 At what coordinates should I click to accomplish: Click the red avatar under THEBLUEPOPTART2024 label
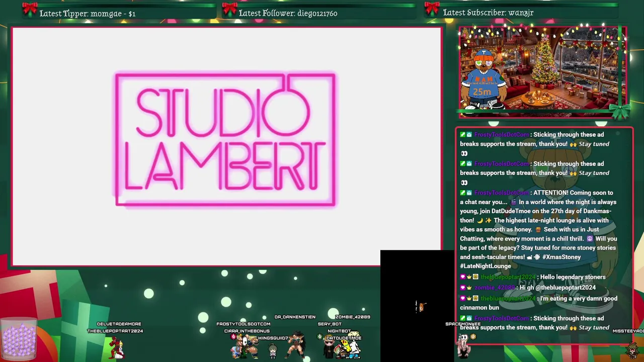pyautogui.click(x=116, y=347)
